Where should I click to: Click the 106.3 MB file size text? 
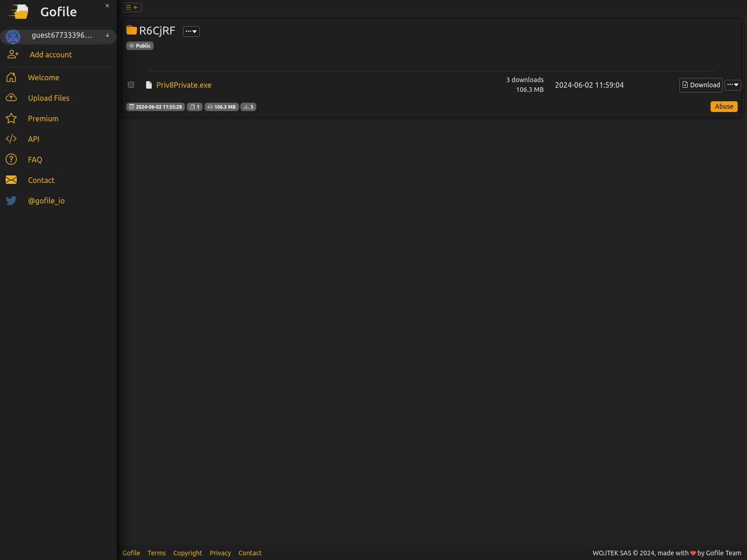tap(530, 90)
